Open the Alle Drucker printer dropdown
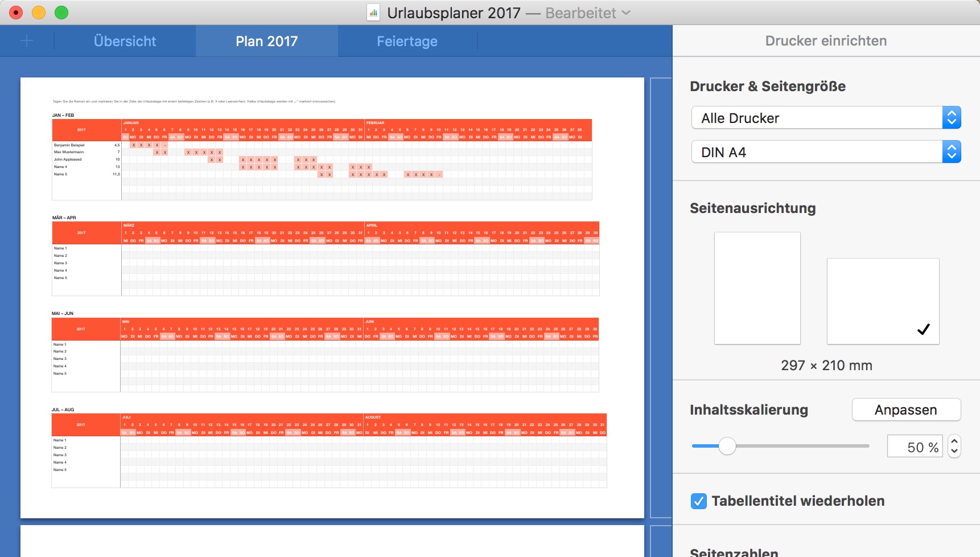This screenshot has width=980, height=557. coord(826,118)
